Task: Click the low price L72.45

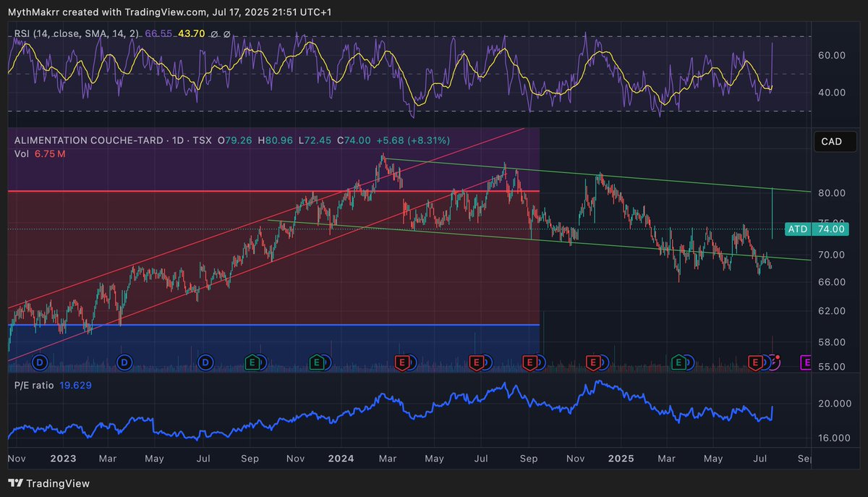Action: click(315, 140)
